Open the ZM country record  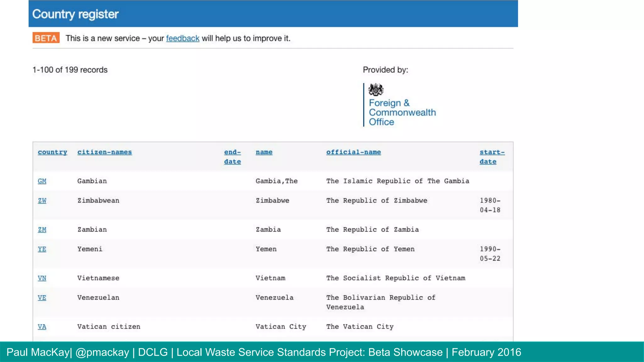click(42, 230)
